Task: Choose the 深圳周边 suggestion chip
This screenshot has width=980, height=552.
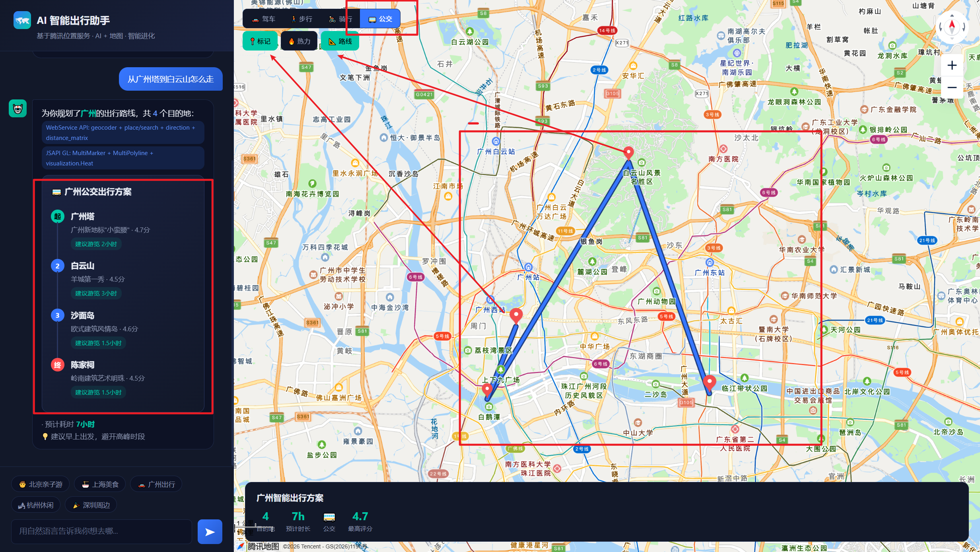Action: (91, 505)
